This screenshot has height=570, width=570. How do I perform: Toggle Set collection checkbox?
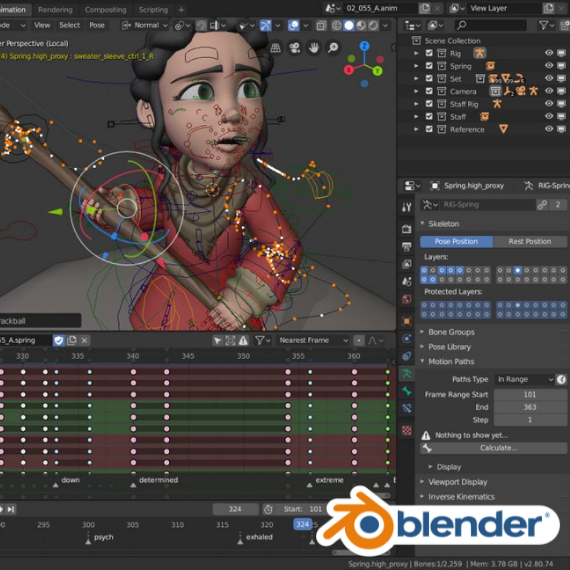(x=429, y=79)
